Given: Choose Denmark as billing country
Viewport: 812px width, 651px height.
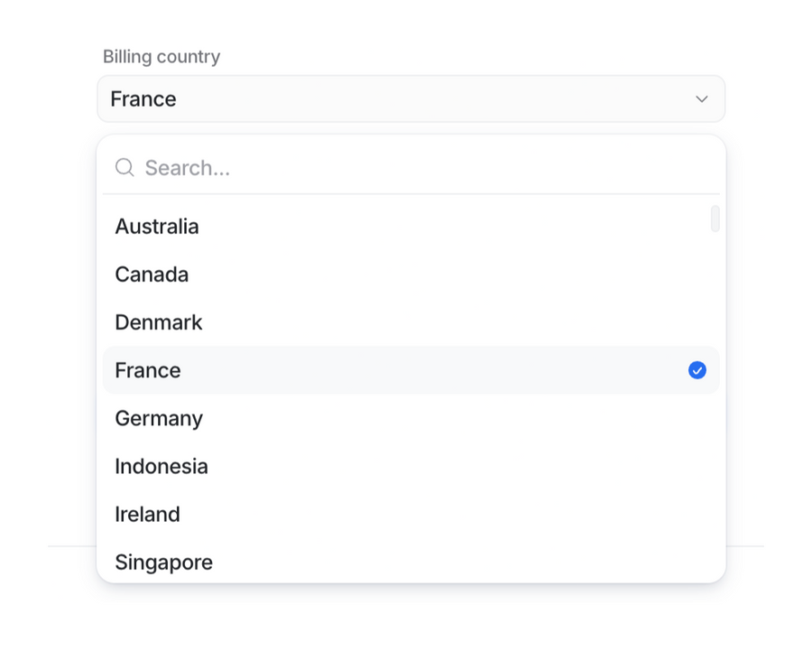Looking at the screenshot, I should point(158,322).
